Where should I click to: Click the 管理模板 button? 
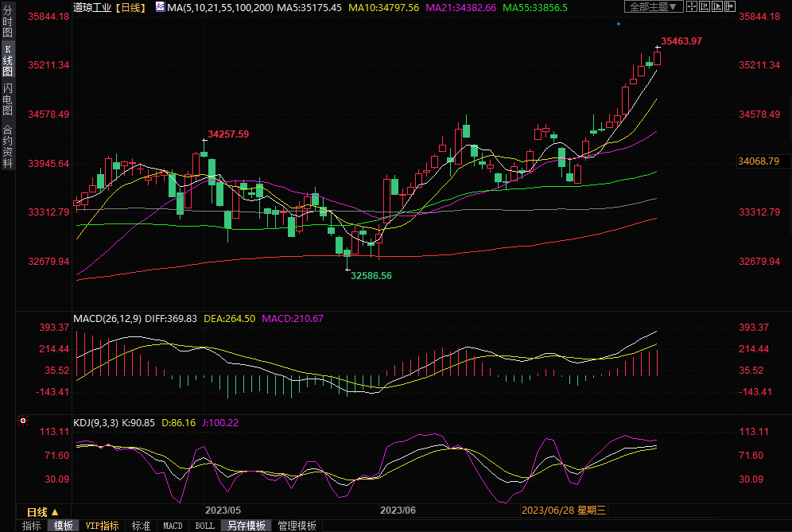point(296,526)
